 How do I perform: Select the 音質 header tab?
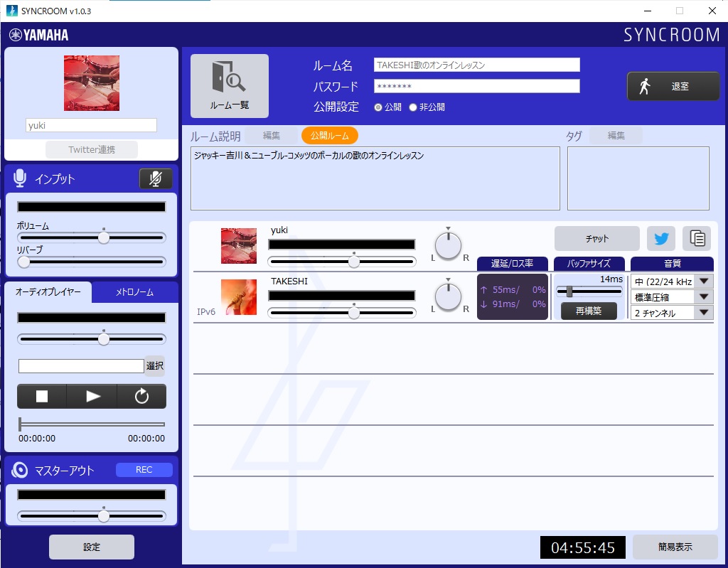pos(672,264)
